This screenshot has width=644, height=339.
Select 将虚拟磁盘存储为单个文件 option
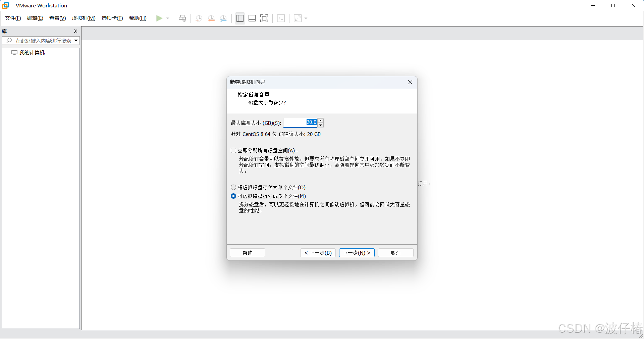pyautogui.click(x=233, y=187)
